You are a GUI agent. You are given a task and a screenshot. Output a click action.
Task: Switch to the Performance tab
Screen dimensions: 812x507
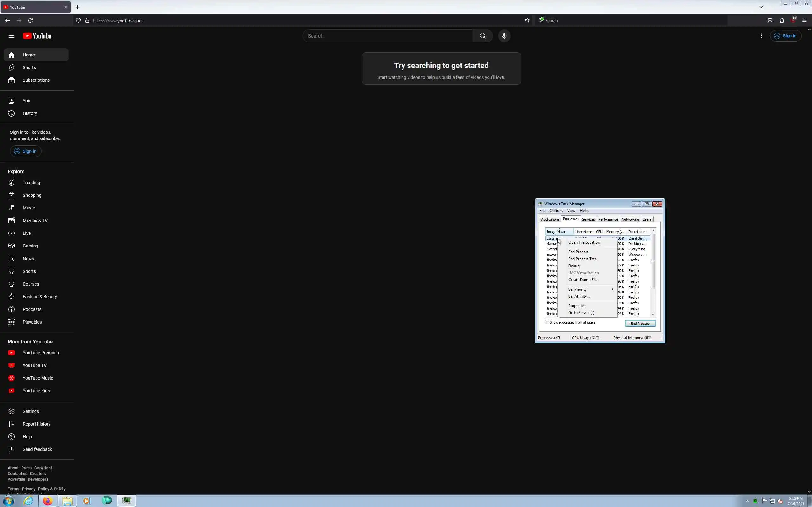point(608,219)
